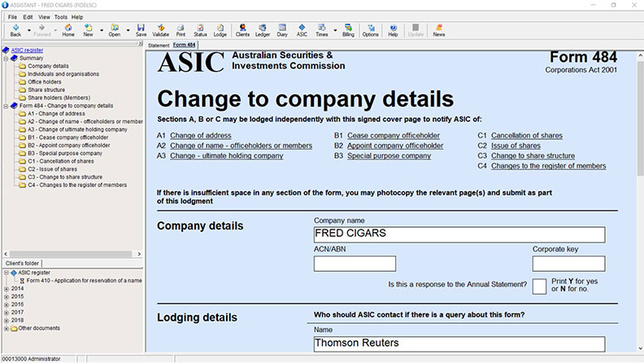Open the Diary toolbar icon

[x=282, y=30]
